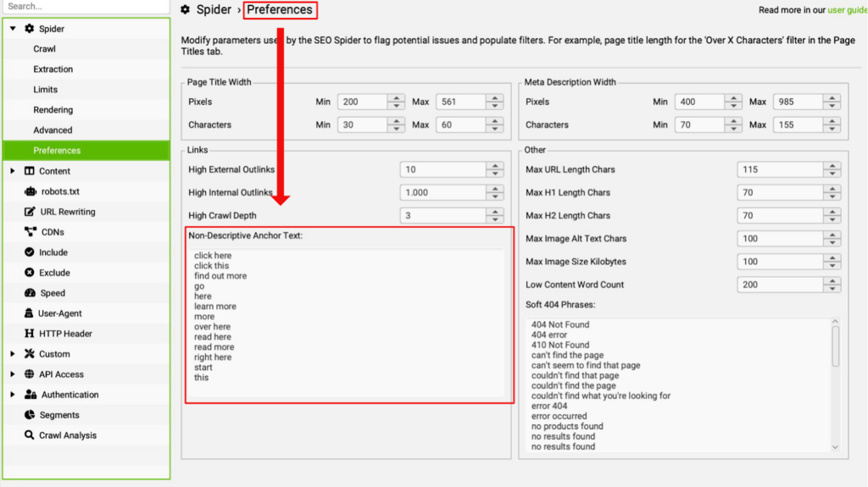The width and height of the screenshot is (868, 487).
Task: Click stepper arrows for High Crawl Depth
Action: pyautogui.click(x=495, y=216)
